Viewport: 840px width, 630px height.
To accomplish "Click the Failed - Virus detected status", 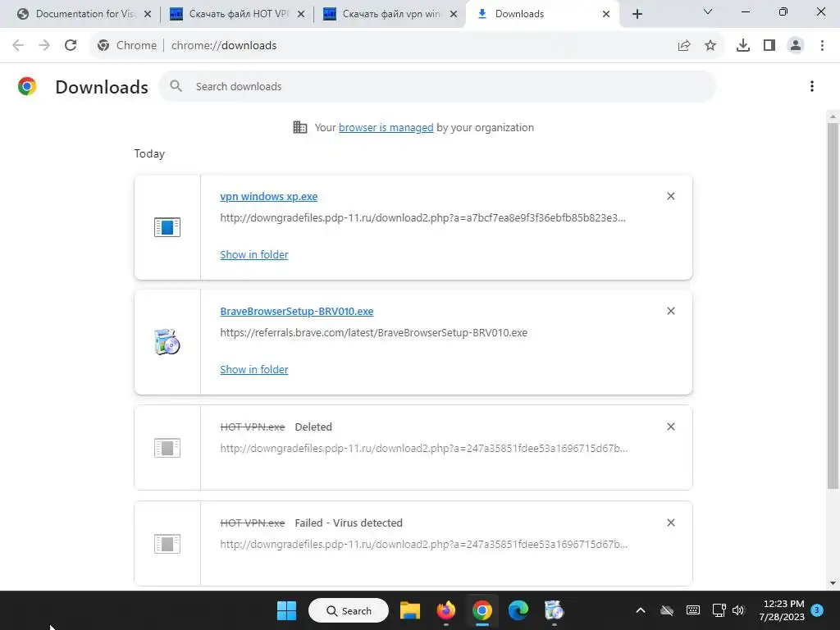I will (348, 523).
